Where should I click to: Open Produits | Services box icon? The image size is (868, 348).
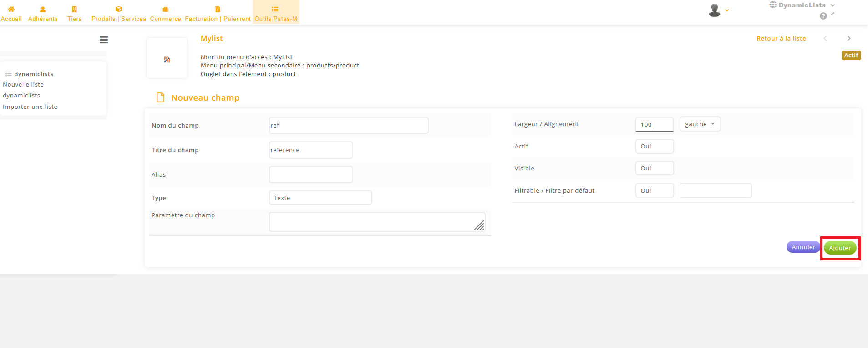118,9
